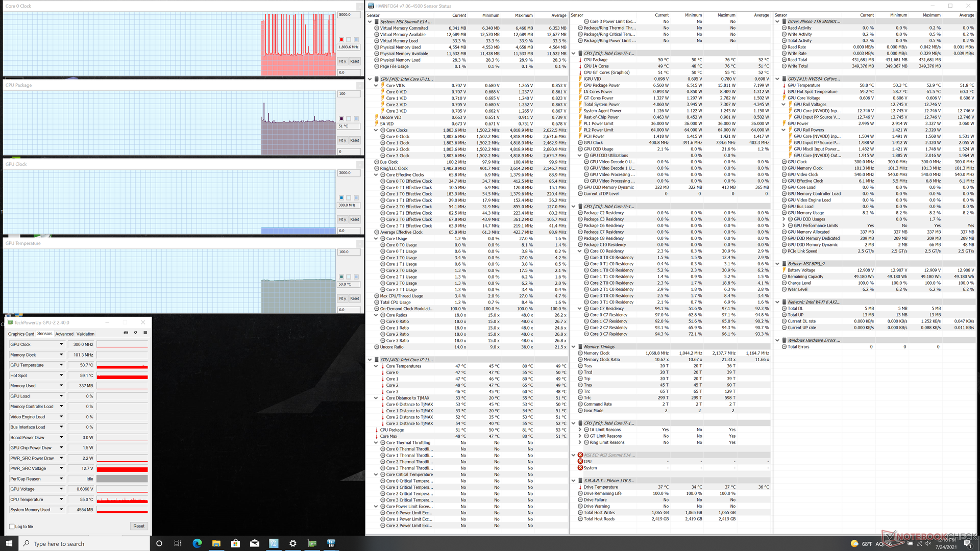Open the Advanced tab in GPU-Z
Screen dimensions: 980x551
(64, 334)
